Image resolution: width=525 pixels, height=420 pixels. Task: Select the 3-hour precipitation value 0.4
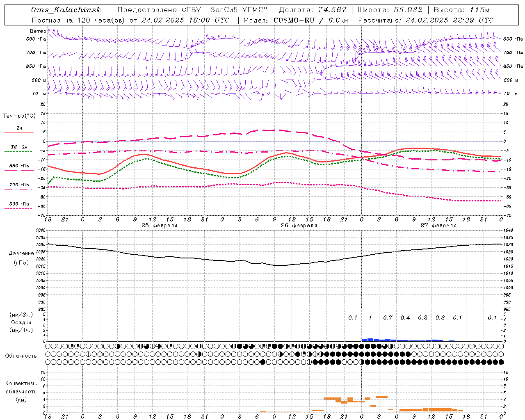(405, 318)
